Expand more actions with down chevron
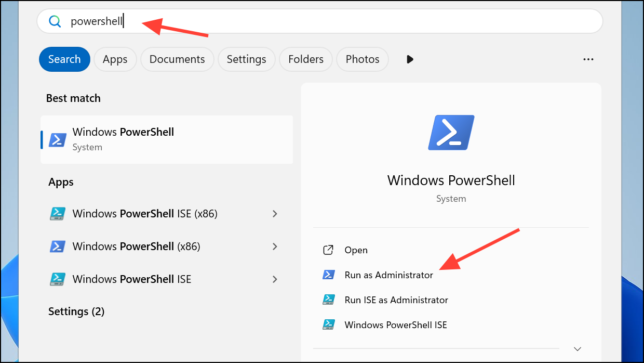 pos(577,348)
